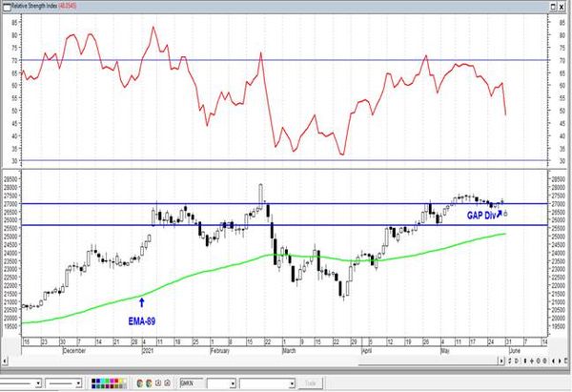572x392 pixels.
Task: Expand the wide combo box in the bottom toolbar
Action: click(x=292, y=383)
